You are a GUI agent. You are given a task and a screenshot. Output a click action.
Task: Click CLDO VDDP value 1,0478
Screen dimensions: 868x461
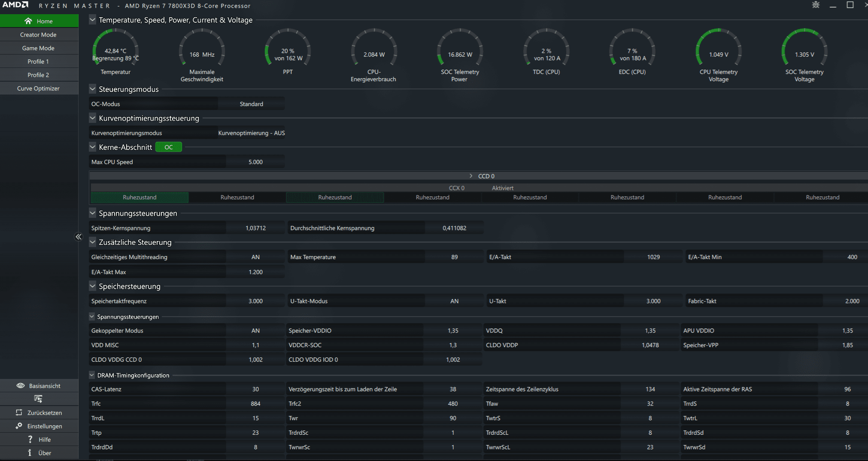tap(650, 345)
